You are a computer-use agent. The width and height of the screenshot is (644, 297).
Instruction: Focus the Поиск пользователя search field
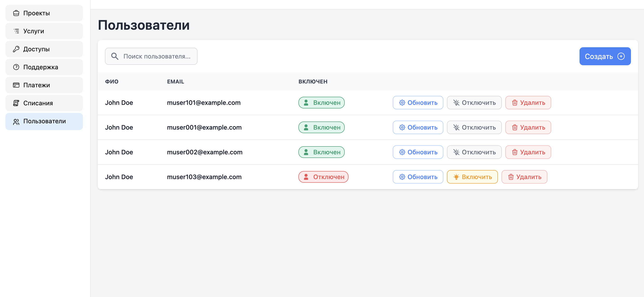click(151, 56)
